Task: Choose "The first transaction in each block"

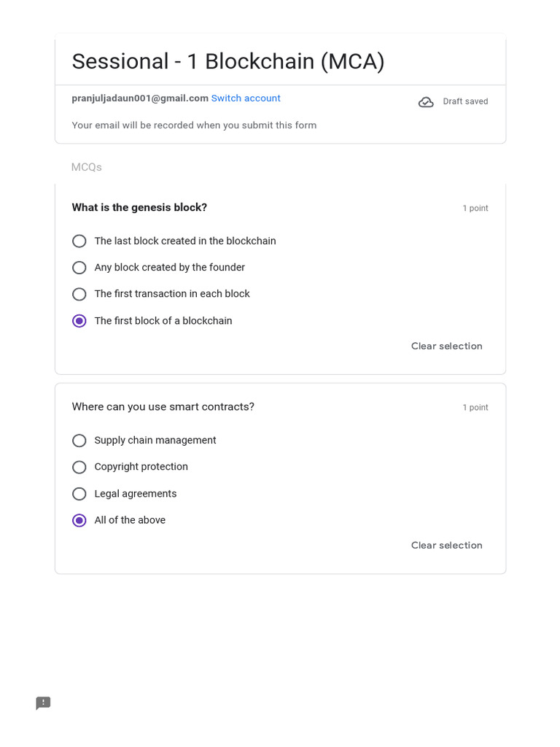Action: [x=79, y=294]
